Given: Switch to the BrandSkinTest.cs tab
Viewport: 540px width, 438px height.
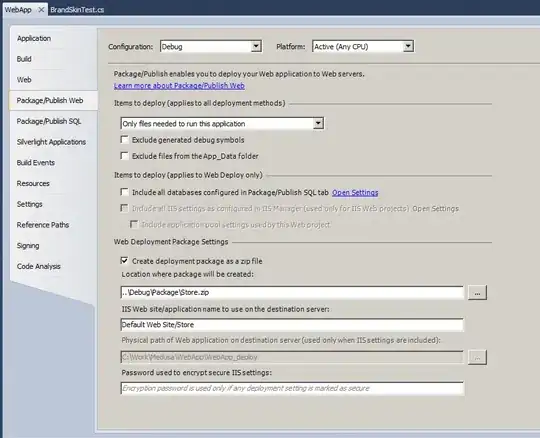Looking at the screenshot, I should pos(77,10).
